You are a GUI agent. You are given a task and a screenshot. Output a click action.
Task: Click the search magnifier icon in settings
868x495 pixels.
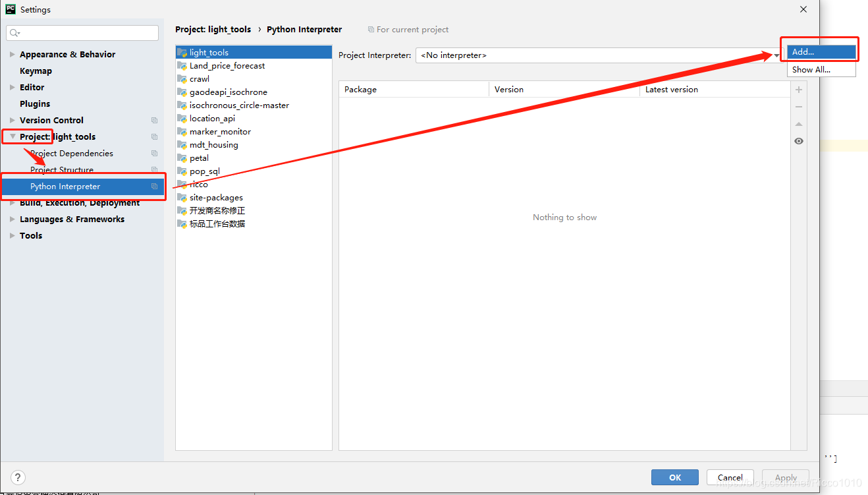[x=14, y=33]
